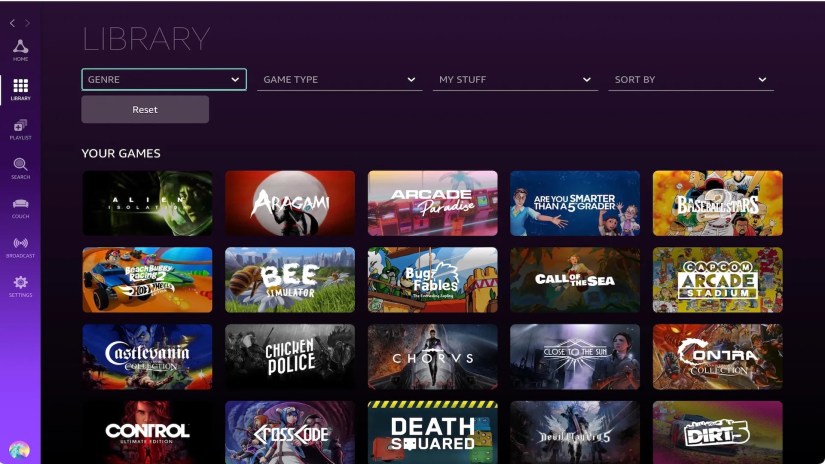This screenshot has width=825, height=464.
Task: Open the Library grid icon
Action: (21, 89)
